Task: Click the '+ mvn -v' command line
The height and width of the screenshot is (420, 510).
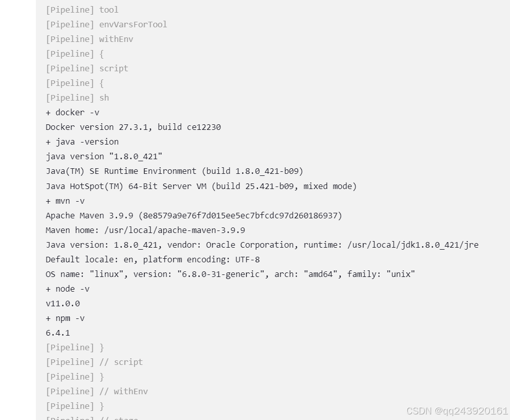Action: [65, 201]
